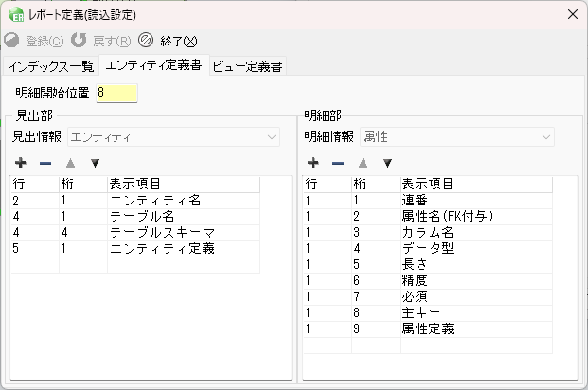Image resolution: width=588 pixels, height=390 pixels.
Task: Select the 属性名(FK付与) row
Action: point(428,217)
